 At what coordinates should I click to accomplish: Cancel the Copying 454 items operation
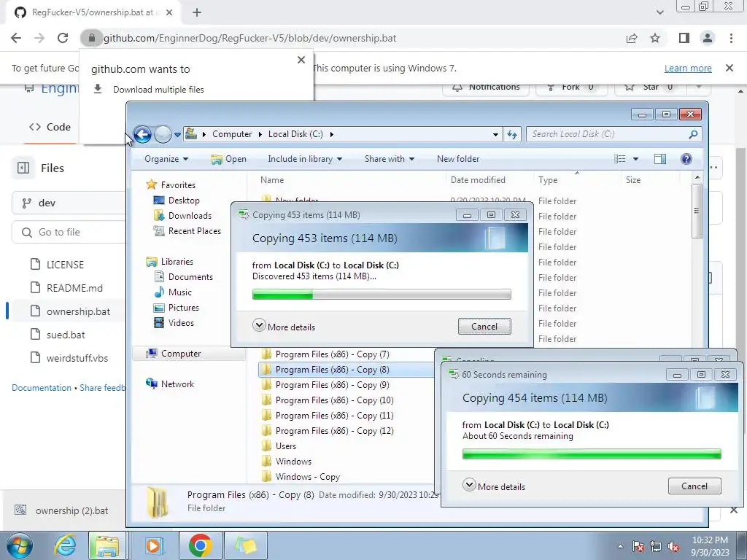click(x=694, y=486)
